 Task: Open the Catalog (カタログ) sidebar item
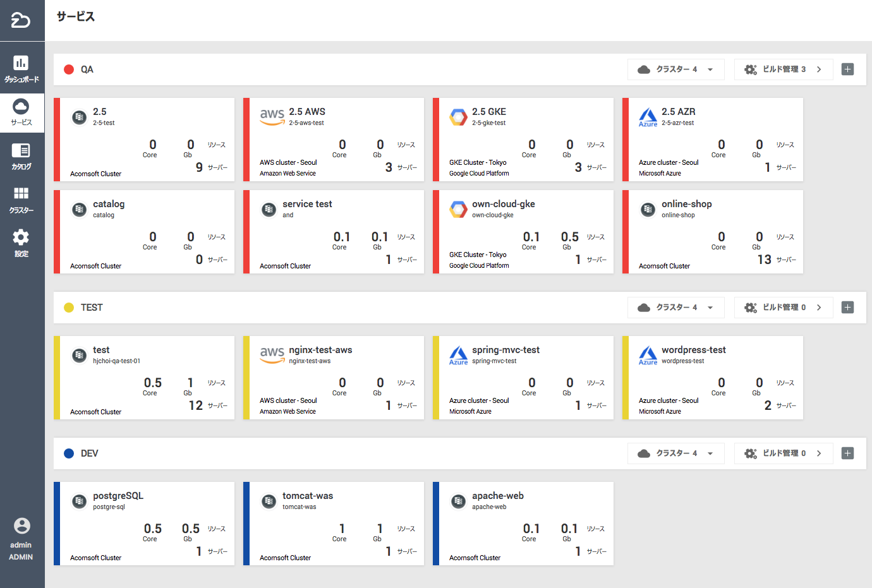pos(21,156)
